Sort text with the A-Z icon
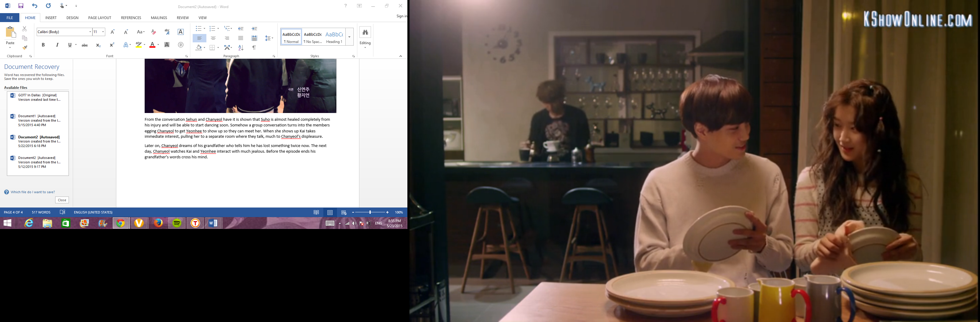980x322 pixels. pos(241,47)
